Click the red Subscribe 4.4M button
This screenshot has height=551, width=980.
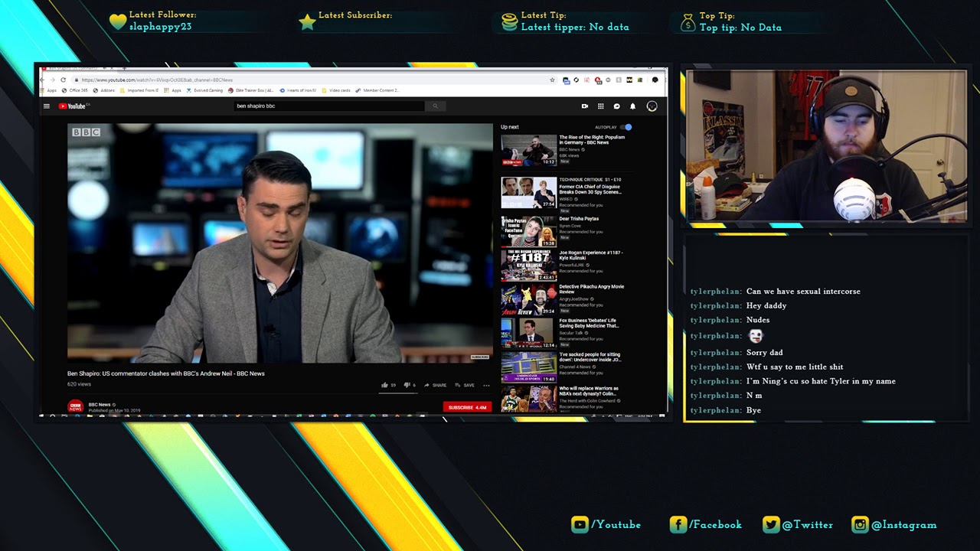coord(467,407)
